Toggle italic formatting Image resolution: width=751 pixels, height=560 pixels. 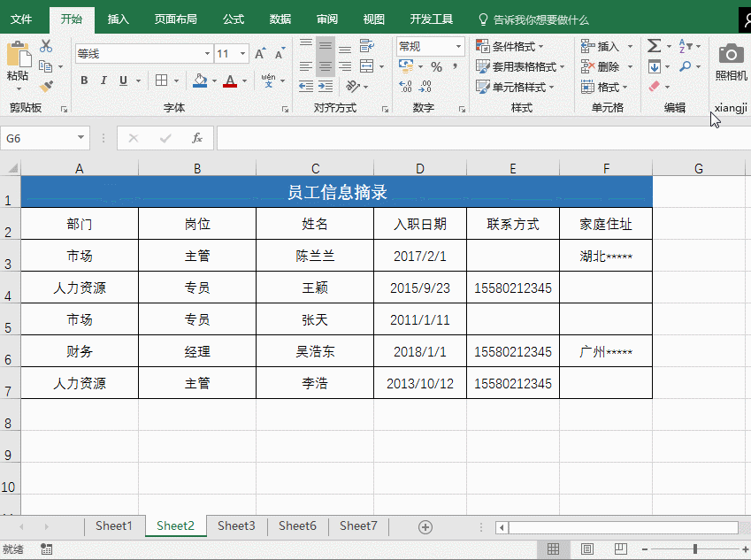pyautogui.click(x=104, y=81)
